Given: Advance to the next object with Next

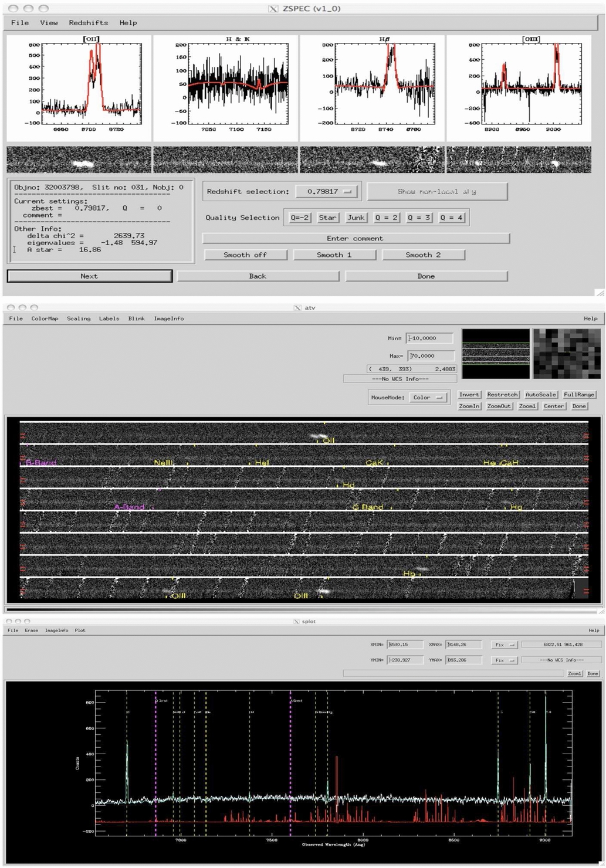Looking at the screenshot, I should click(89, 276).
